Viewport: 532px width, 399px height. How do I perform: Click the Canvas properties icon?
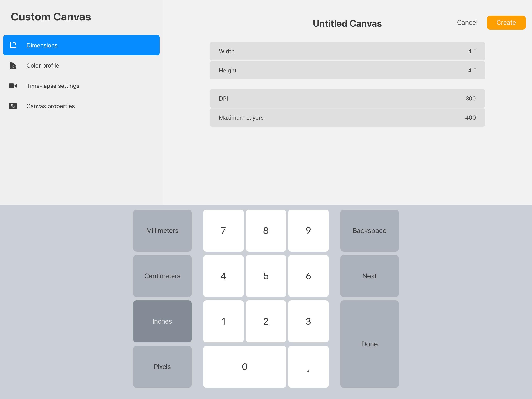13,106
